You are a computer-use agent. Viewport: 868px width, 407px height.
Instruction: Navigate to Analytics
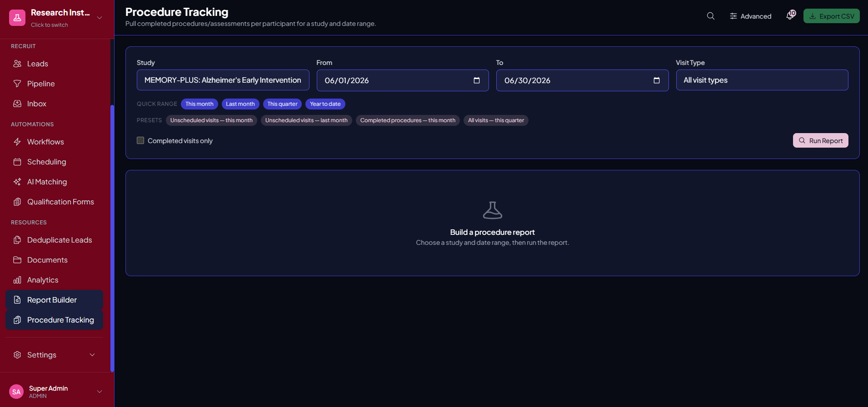54,280
